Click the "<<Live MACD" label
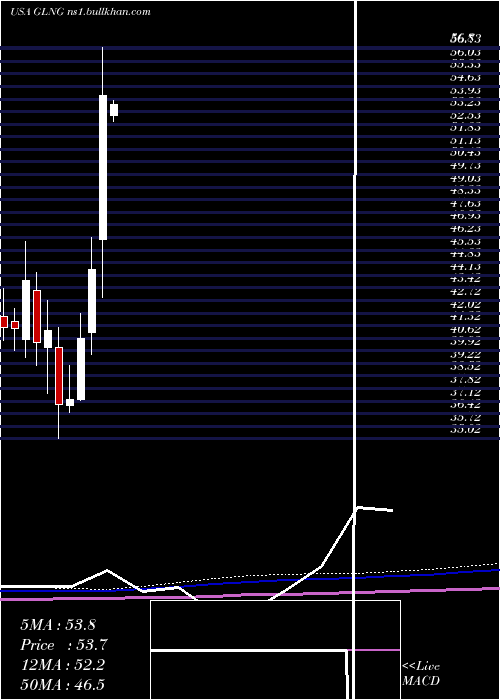Image resolution: width=500 pixels, height=700 pixels. click(x=421, y=674)
